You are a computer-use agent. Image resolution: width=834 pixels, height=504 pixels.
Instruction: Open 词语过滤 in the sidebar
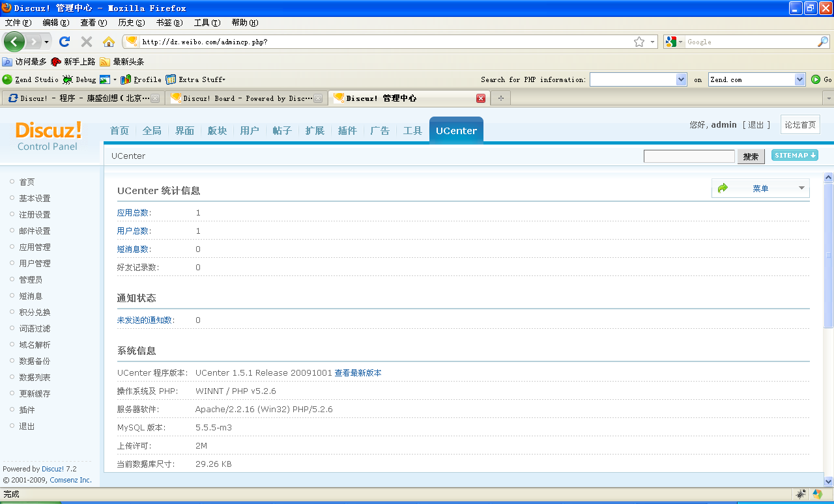click(35, 329)
